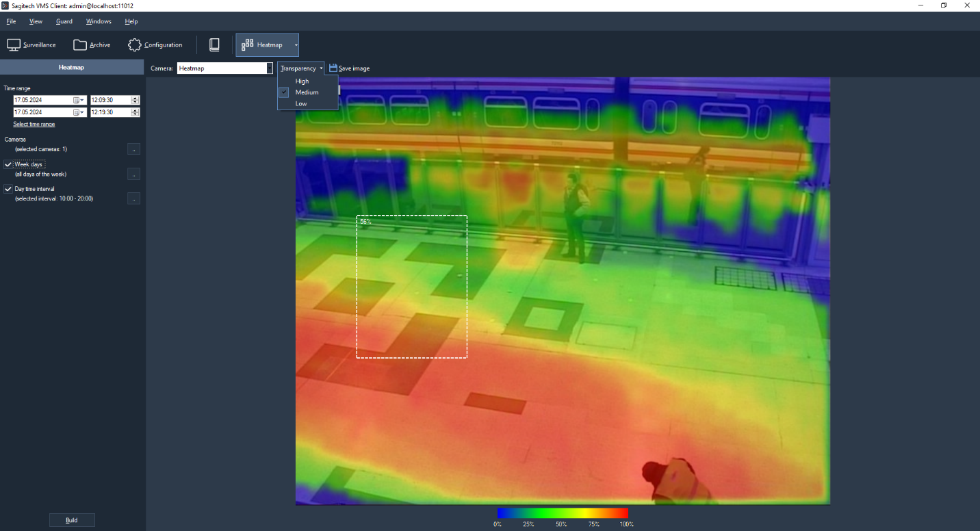Expand the Camera dropdown list
Screen dimensions: 980x531
(x=270, y=68)
